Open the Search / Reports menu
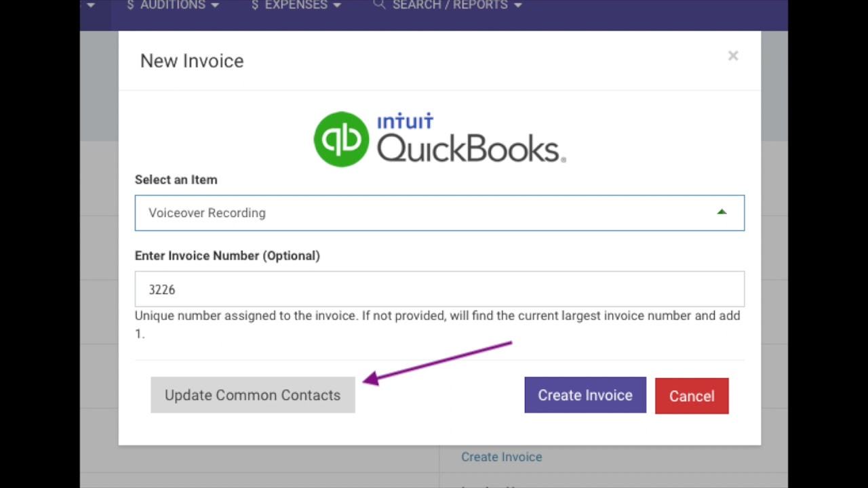 [448, 5]
